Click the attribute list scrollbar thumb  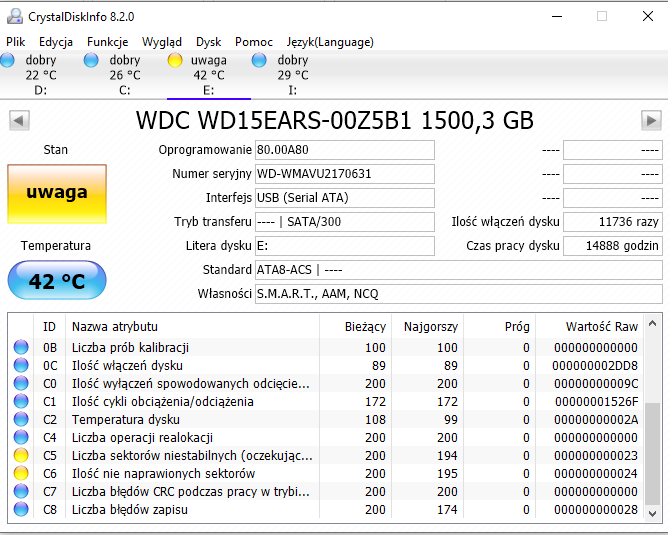tap(652, 453)
